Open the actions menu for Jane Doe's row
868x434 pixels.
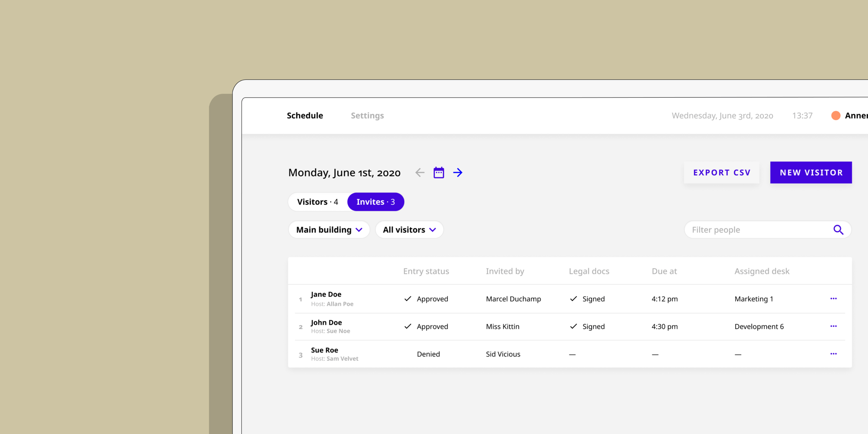coord(833,299)
